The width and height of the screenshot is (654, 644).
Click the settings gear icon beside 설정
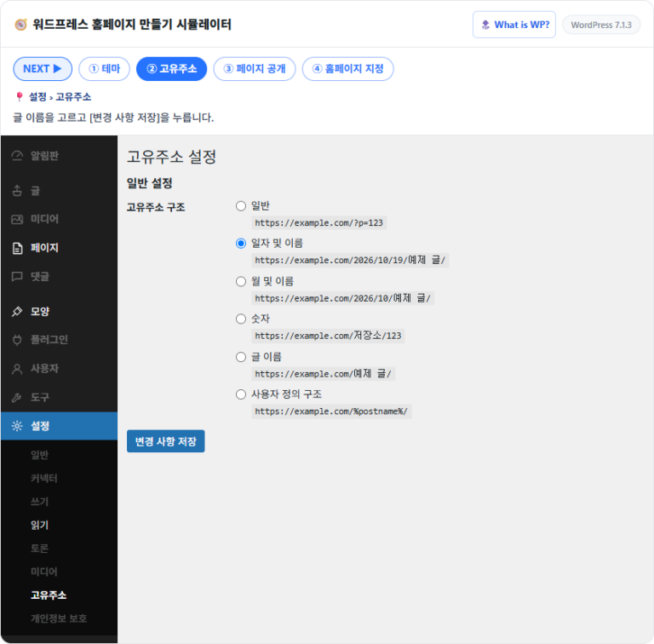tap(17, 426)
